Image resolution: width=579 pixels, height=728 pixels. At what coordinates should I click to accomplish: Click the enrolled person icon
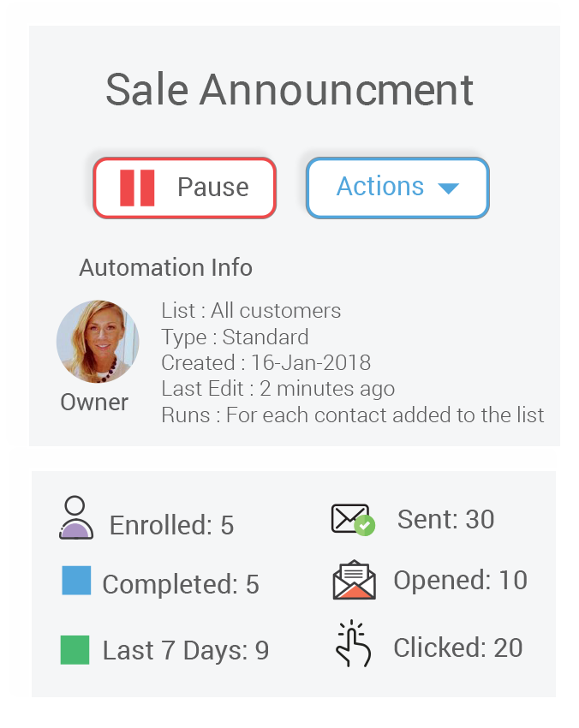click(75, 517)
